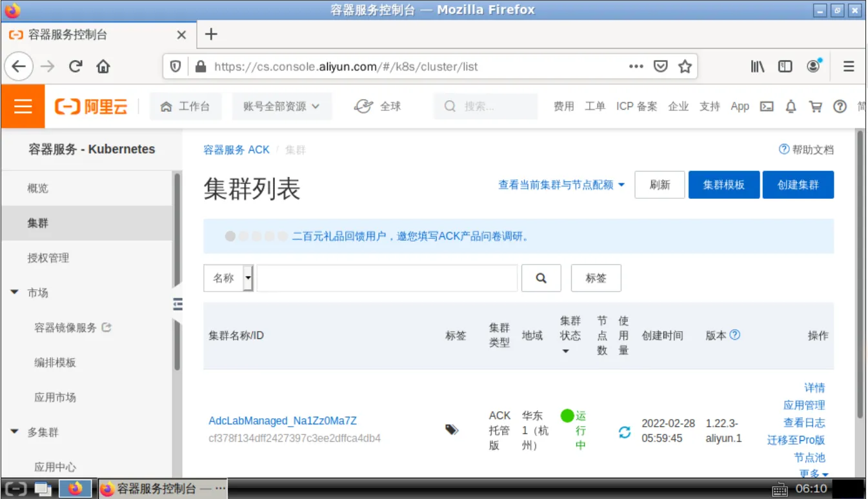Click the 阿里云 logo

91,107
